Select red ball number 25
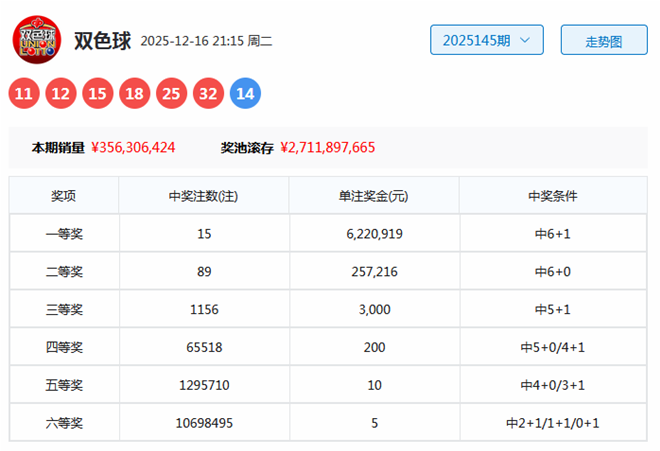 tap(171, 95)
